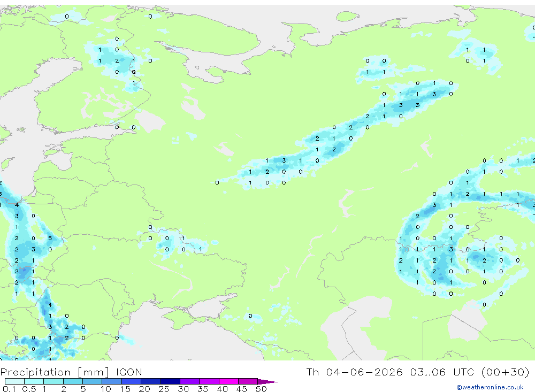Click the legend scale label '20'
Screen dimensions: 535x392
pyautogui.click(x=144, y=389)
